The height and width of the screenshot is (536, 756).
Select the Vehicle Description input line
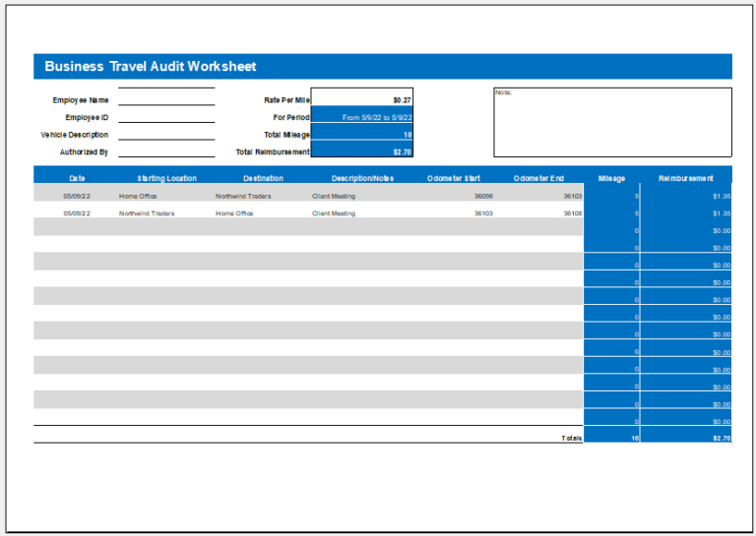[x=166, y=132]
